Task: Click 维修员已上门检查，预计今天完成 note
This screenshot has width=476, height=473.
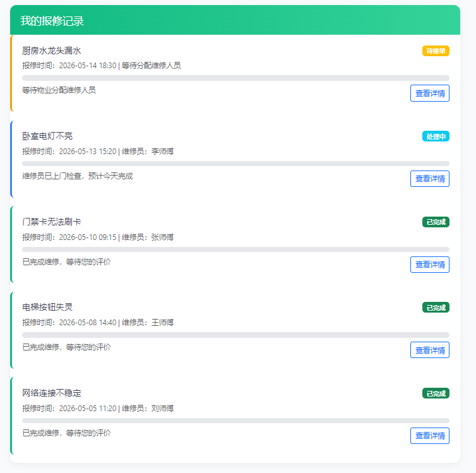Action: [78, 176]
